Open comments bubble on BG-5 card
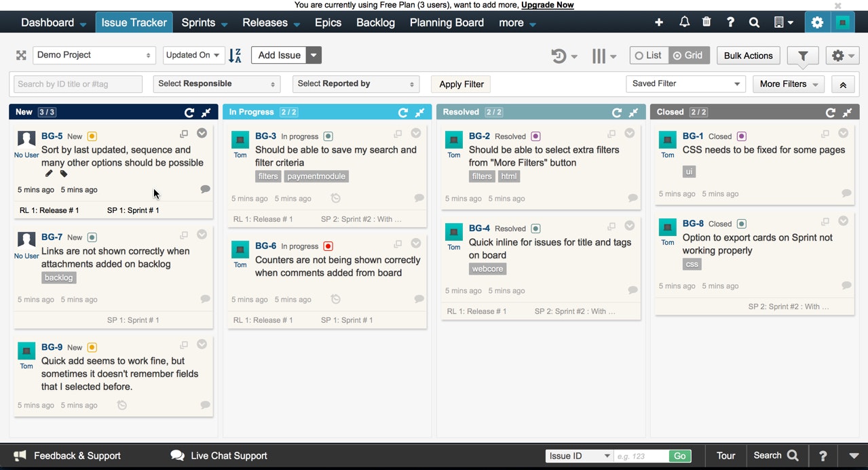This screenshot has height=470, width=868. [206, 189]
